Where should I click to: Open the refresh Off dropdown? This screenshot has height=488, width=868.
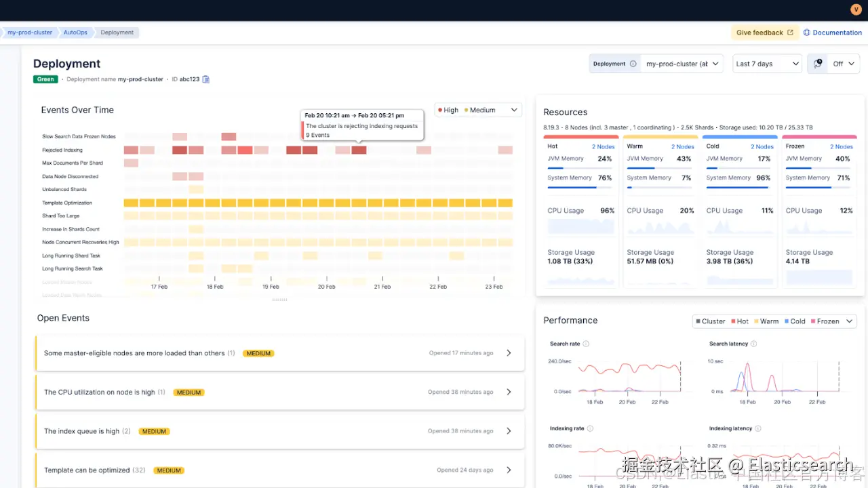coord(844,64)
